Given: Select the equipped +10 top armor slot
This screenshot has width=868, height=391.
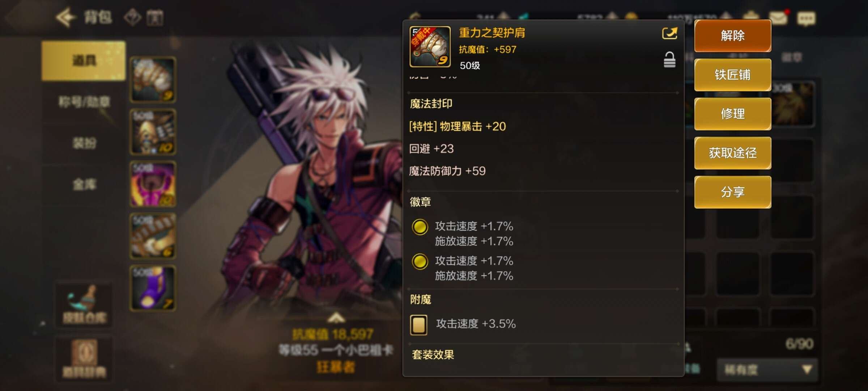Looking at the screenshot, I should [153, 132].
